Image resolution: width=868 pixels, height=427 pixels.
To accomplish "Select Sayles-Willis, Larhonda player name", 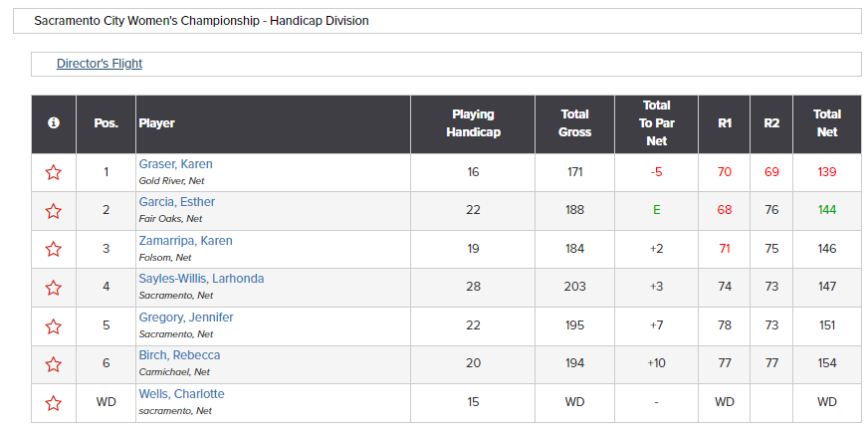I will pyautogui.click(x=201, y=279).
